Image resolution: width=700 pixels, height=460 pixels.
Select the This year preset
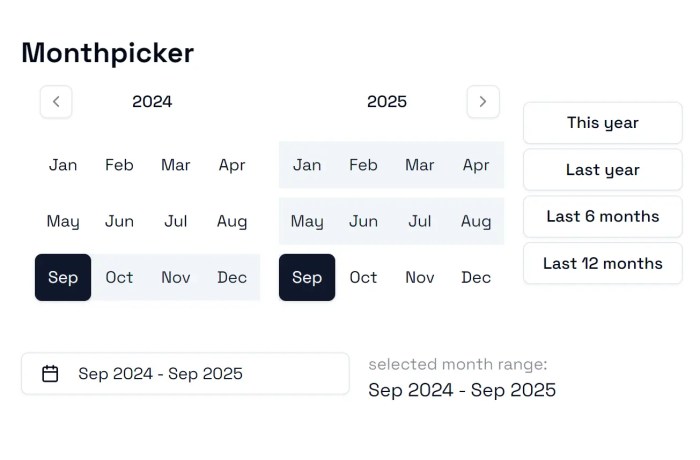[603, 123]
